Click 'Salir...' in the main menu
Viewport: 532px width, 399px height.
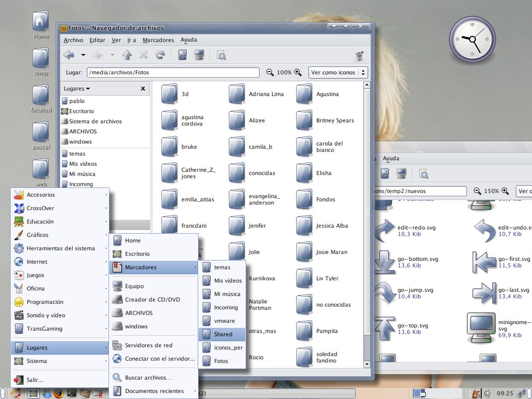(x=60, y=380)
